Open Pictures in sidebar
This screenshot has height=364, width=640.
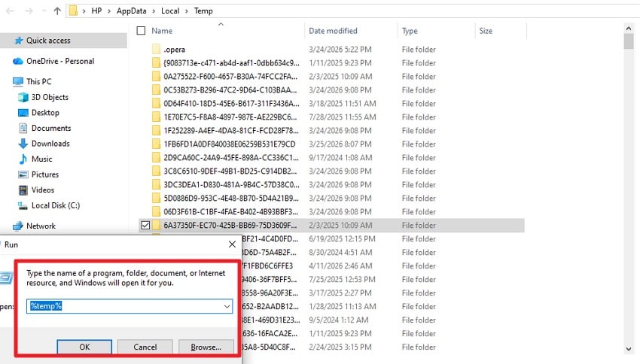[45, 174]
